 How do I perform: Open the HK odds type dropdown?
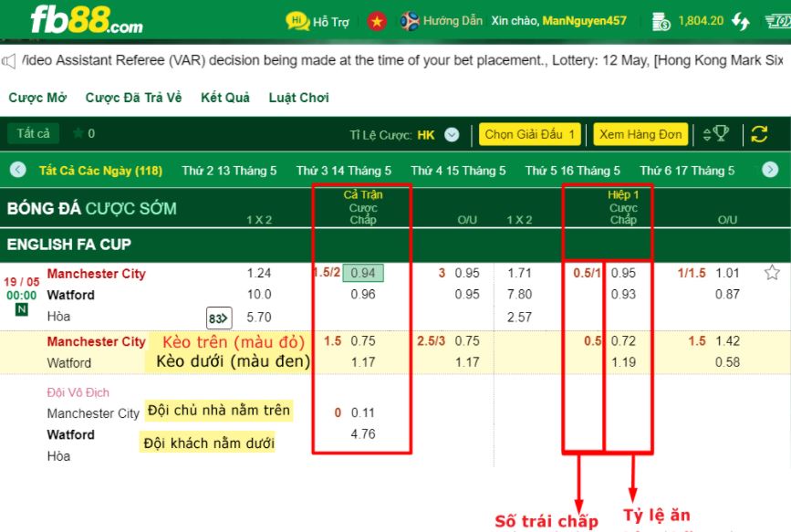click(452, 135)
